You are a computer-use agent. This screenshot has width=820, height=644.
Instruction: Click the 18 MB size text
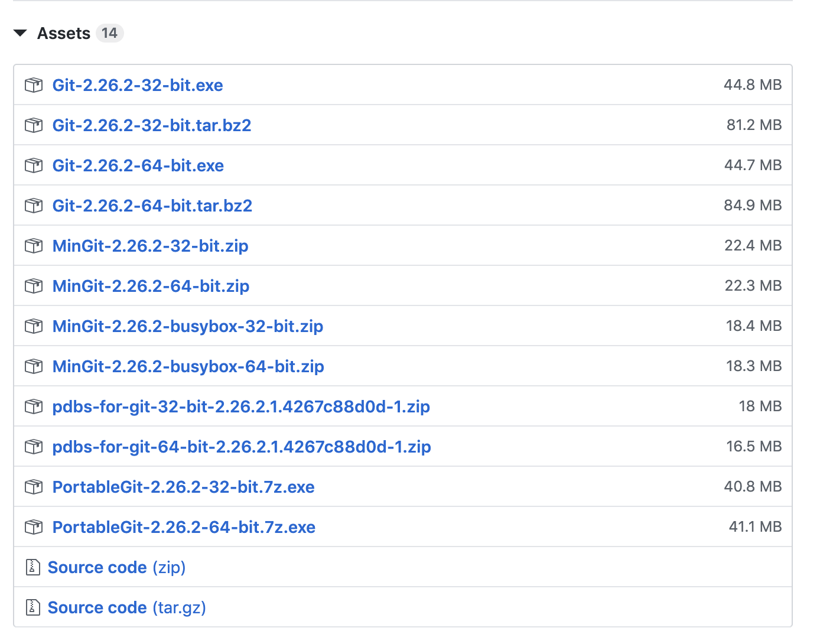tap(760, 406)
